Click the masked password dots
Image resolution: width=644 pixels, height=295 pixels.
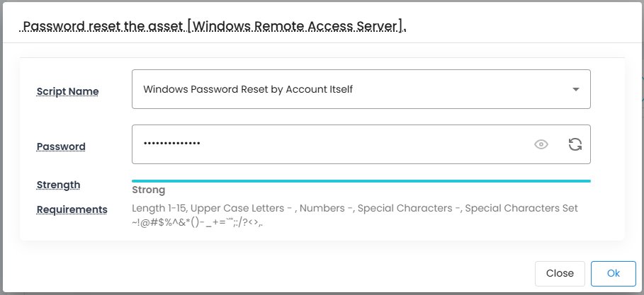click(171, 144)
